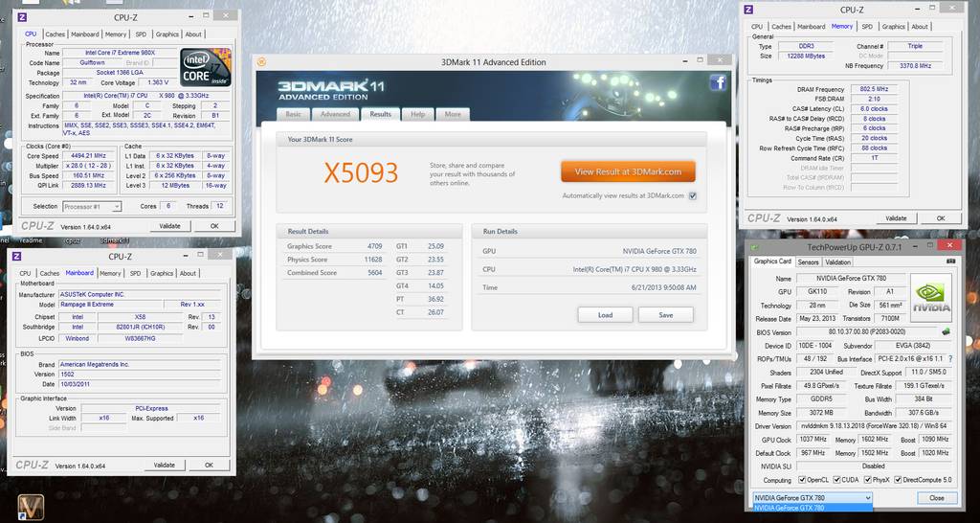The width and height of the screenshot is (980, 523).
Task: Click the Close button in GPU-Z
Action: pyautogui.click(x=937, y=498)
